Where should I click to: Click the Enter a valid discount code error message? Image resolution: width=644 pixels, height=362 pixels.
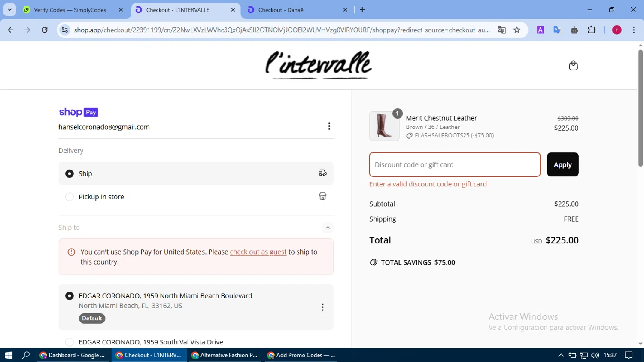pyautogui.click(x=428, y=184)
